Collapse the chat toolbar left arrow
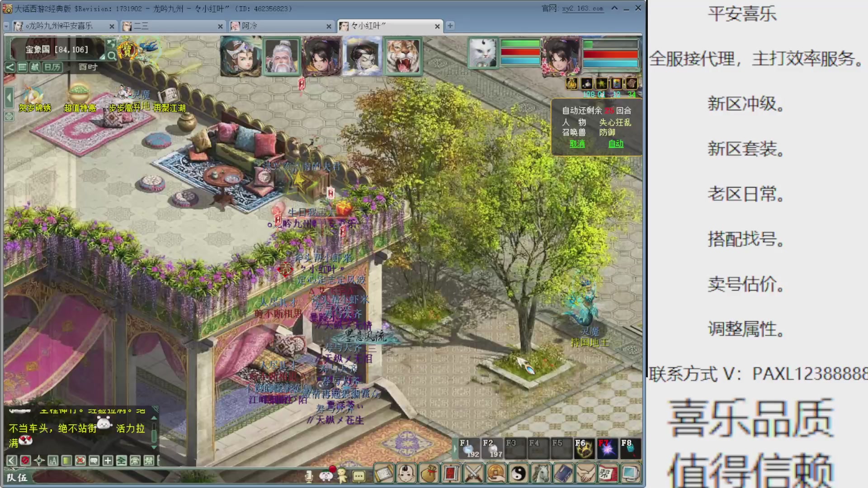 12,460
